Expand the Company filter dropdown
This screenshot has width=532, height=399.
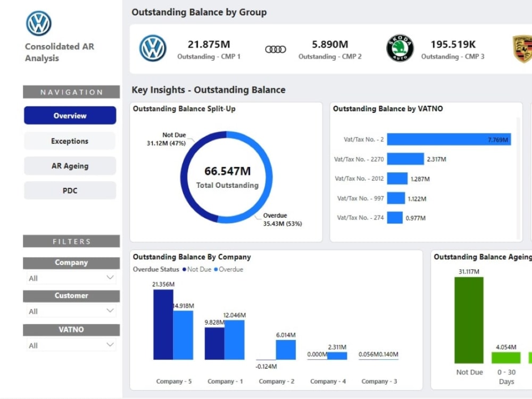coord(71,278)
